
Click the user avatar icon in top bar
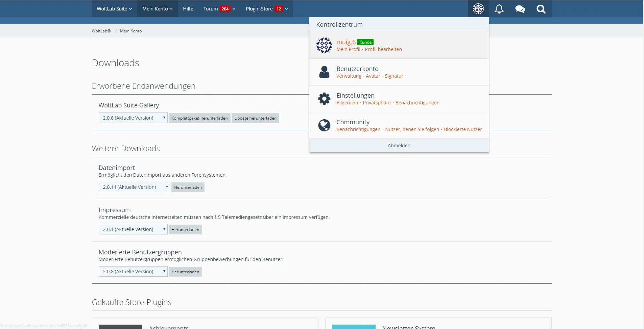[478, 9]
